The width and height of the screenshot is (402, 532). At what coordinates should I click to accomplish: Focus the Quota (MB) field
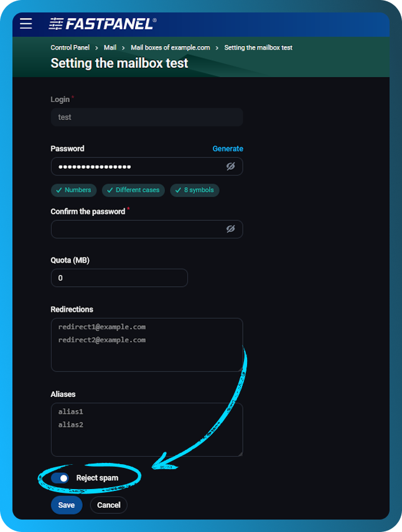[x=119, y=278]
